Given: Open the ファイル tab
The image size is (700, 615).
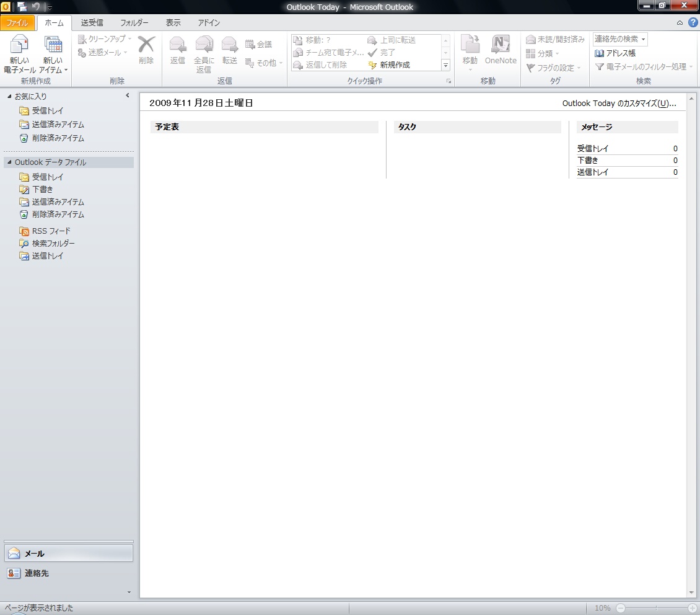Looking at the screenshot, I should (x=17, y=23).
